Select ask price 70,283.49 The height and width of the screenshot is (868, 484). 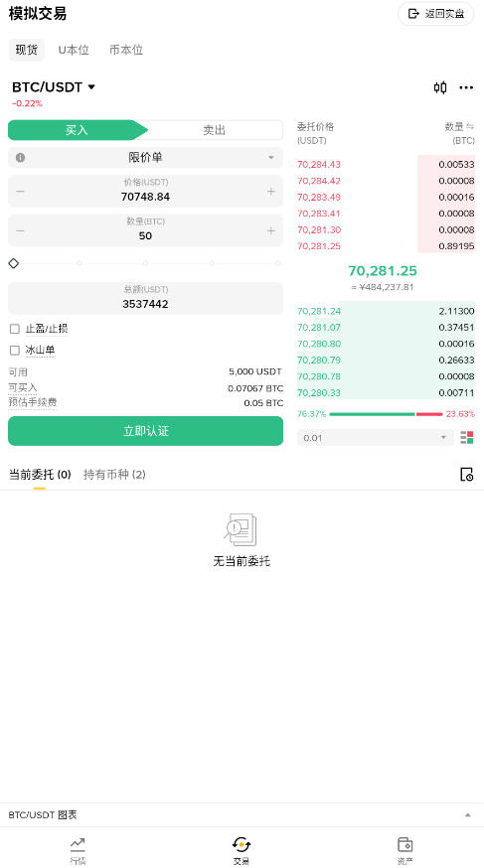(x=319, y=197)
